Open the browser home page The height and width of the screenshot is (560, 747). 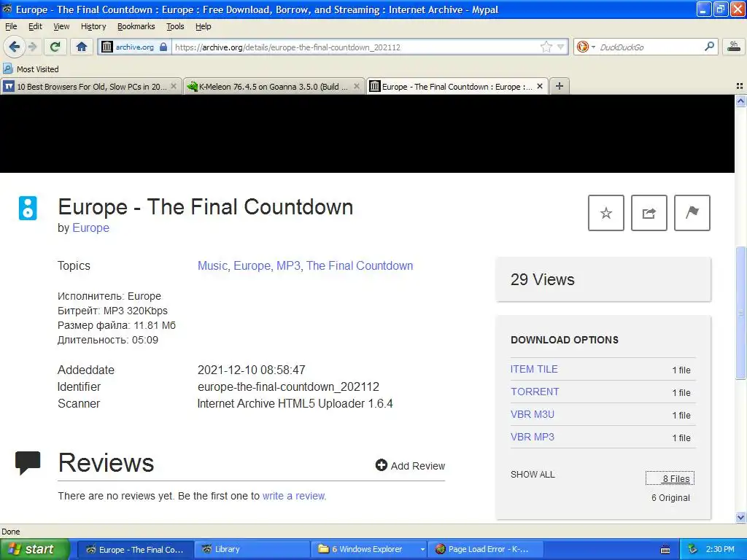pyautogui.click(x=82, y=47)
